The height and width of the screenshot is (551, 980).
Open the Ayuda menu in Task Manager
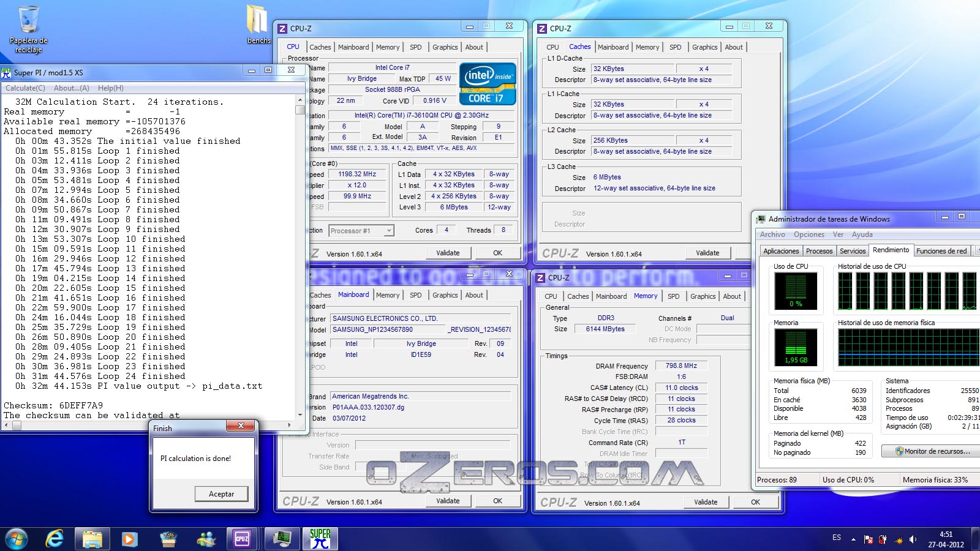pos(862,234)
